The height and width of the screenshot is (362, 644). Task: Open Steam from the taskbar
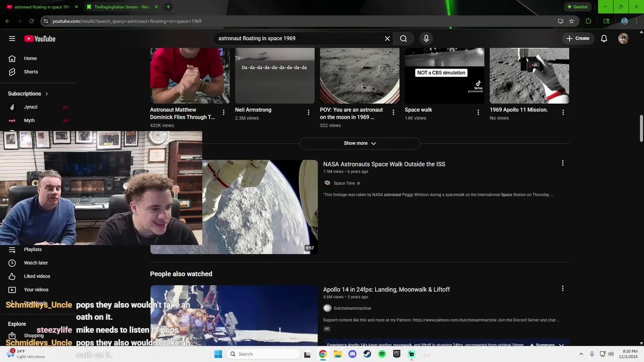(367, 354)
